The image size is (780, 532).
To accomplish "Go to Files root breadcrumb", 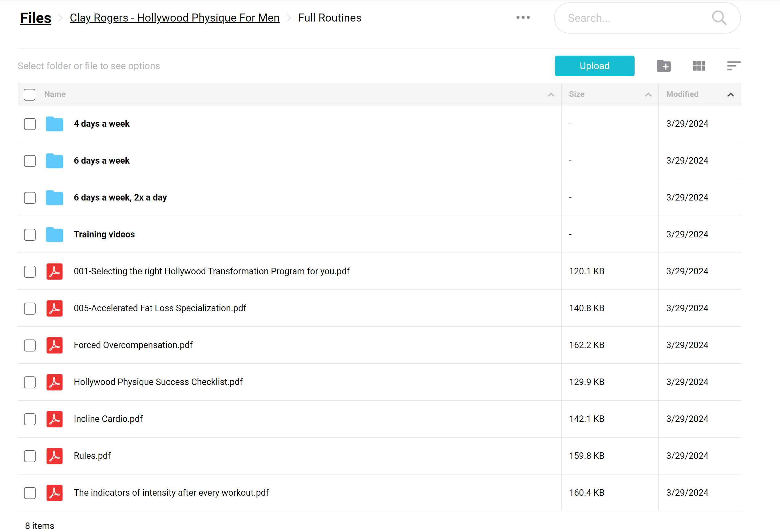I will click(x=36, y=18).
